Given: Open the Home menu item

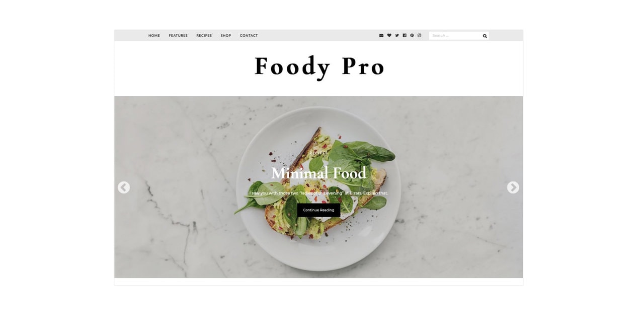Looking at the screenshot, I should [154, 36].
